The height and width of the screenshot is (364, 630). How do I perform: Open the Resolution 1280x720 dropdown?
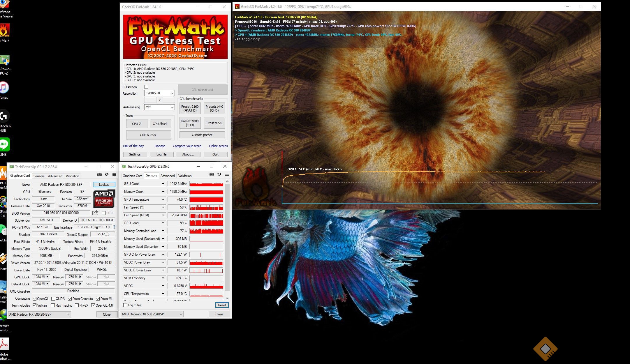(x=159, y=93)
